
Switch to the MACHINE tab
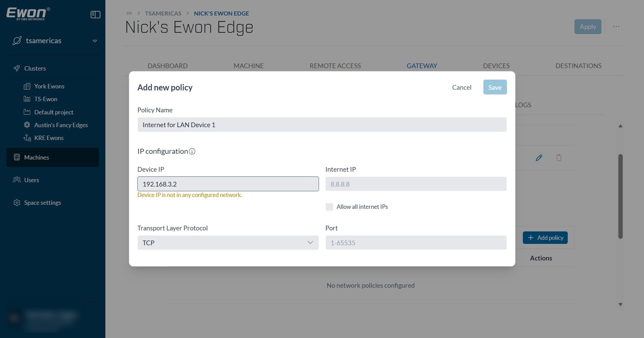(x=249, y=66)
